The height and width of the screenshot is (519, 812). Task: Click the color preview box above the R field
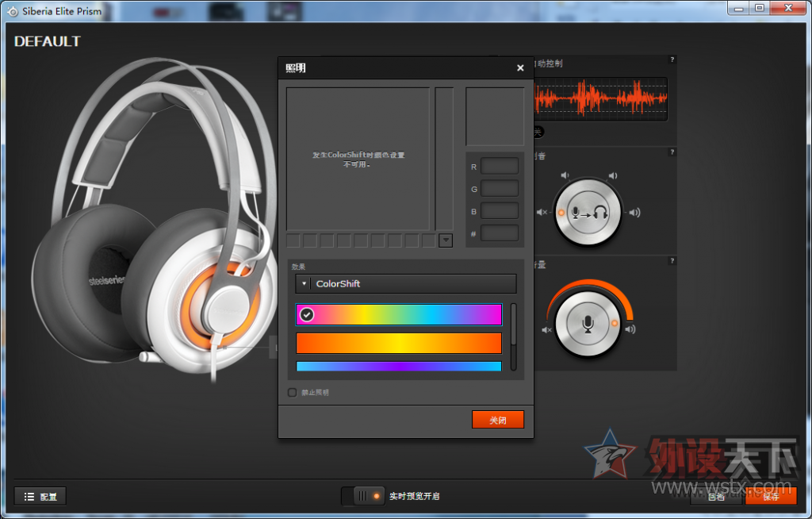click(495, 117)
